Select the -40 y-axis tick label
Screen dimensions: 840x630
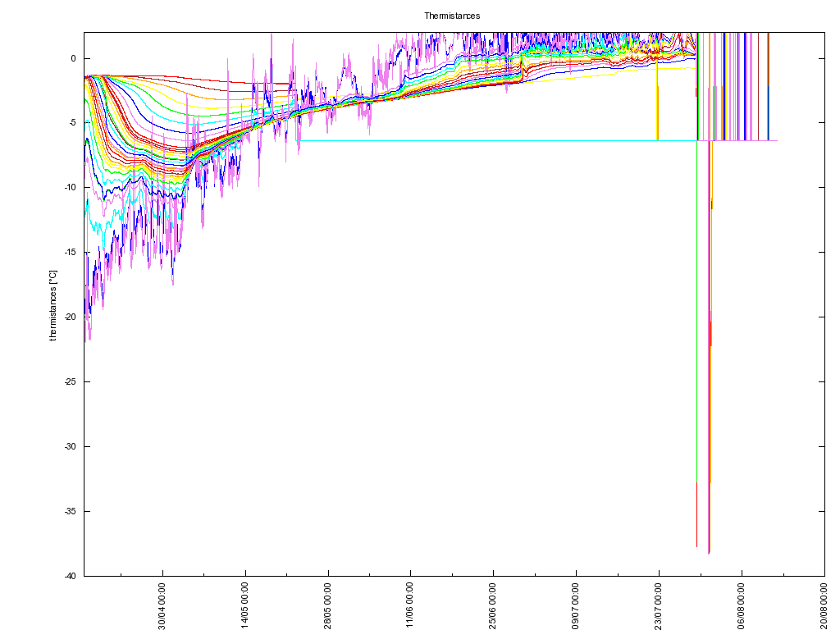[x=70, y=576]
